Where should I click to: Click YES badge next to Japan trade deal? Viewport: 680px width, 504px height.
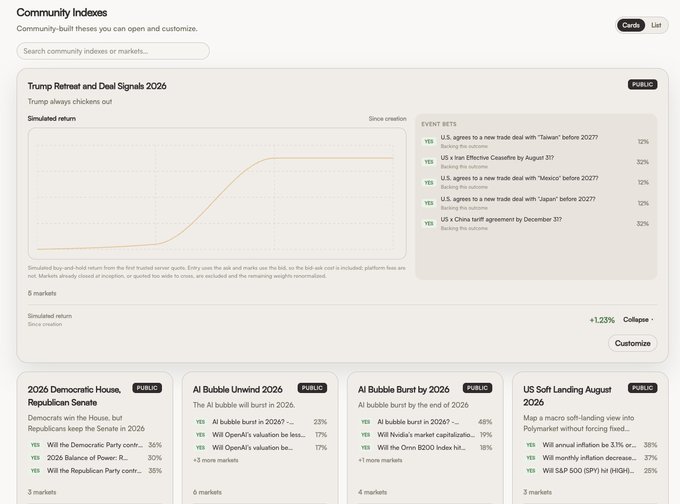428,203
